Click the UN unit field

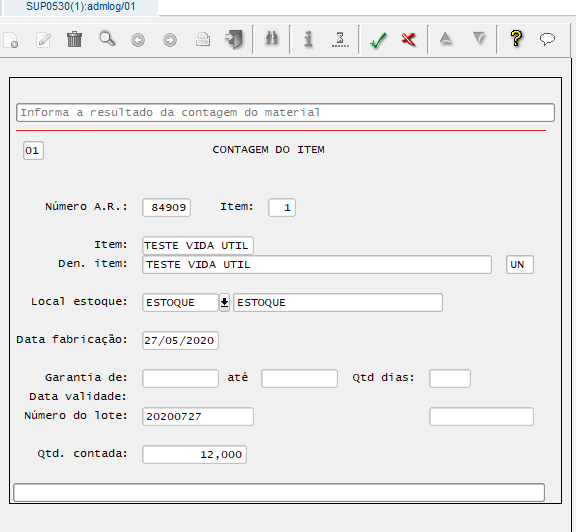coord(520,265)
